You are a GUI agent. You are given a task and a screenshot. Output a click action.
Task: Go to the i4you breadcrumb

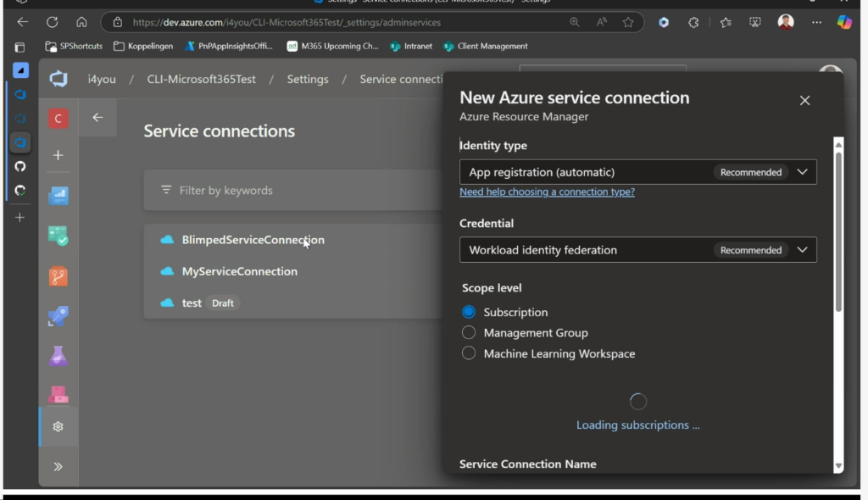(x=102, y=79)
